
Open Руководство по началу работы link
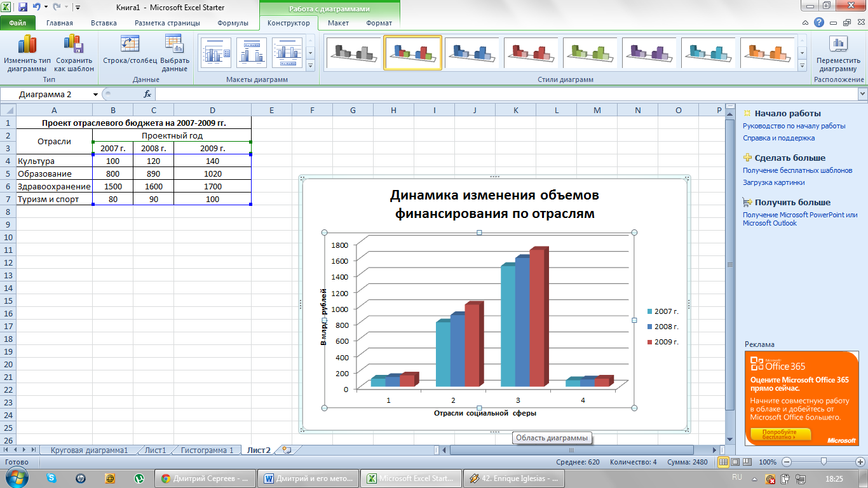794,126
